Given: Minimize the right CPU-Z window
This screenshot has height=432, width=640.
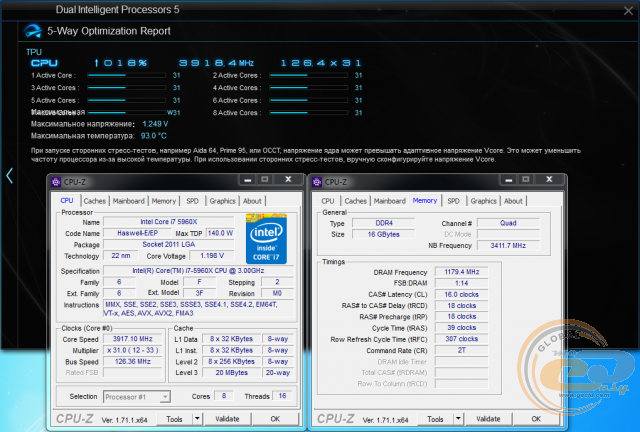Looking at the screenshot, I should pos(509,180).
